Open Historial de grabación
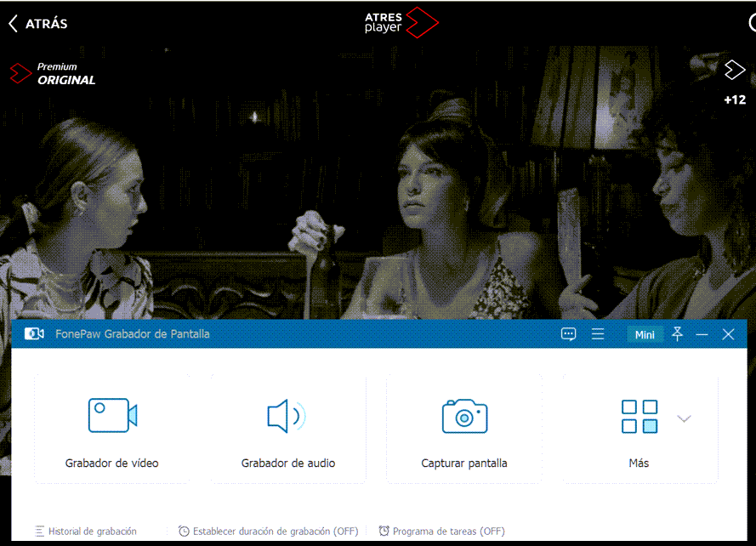The width and height of the screenshot is (756, 546). (92, 532)
